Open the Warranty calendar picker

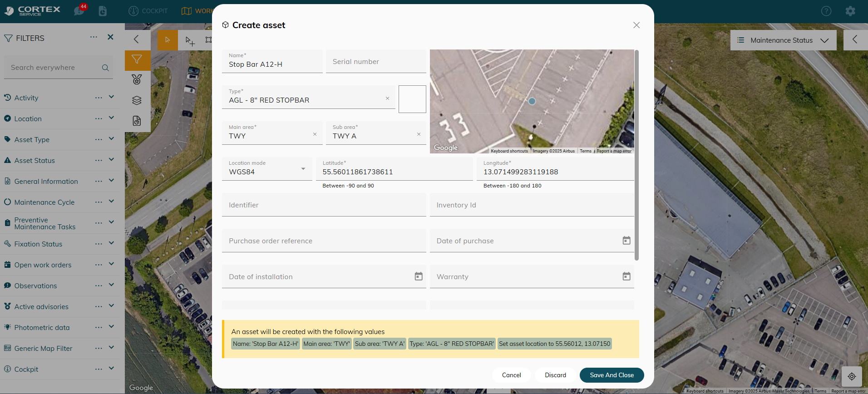tap(626, 276)
